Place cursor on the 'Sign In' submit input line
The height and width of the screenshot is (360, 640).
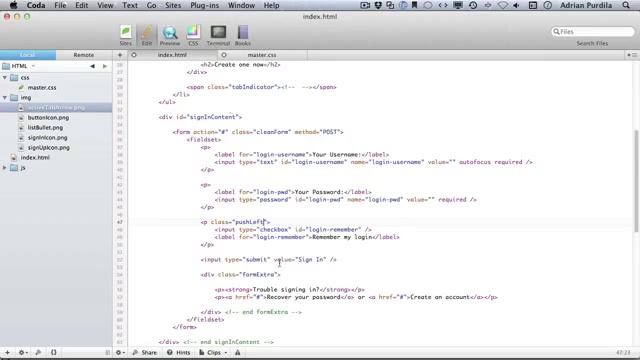pos(268,260)
